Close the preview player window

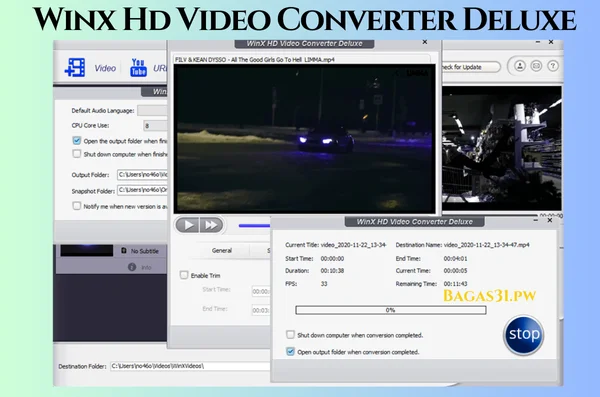pos(425,42)
